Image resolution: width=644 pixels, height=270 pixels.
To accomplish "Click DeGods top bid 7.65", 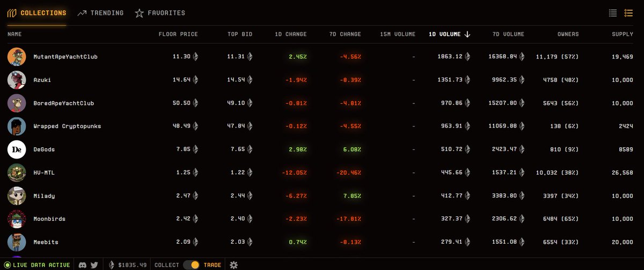I will pyautogui.click(x=241, y=149).
